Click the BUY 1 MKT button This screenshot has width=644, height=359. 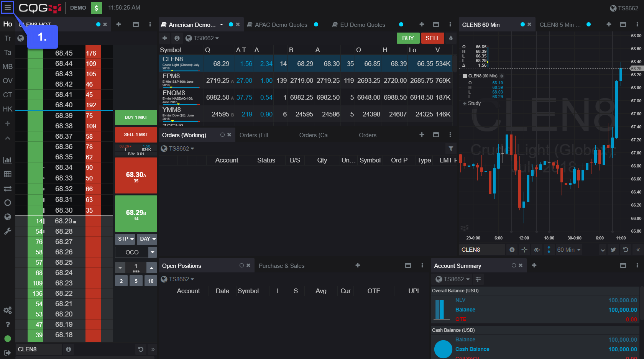tap(136, 118)
